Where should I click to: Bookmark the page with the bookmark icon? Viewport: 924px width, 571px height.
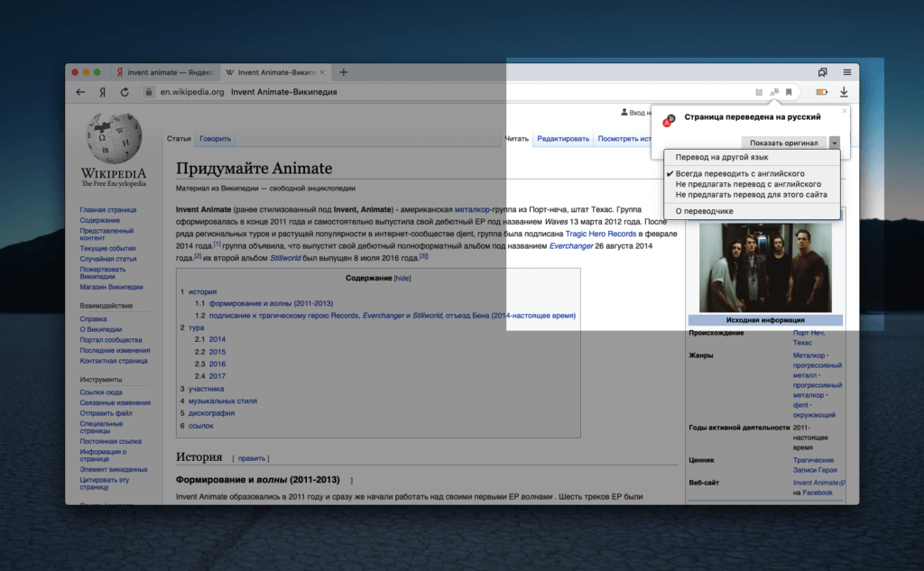coord(789,92)
